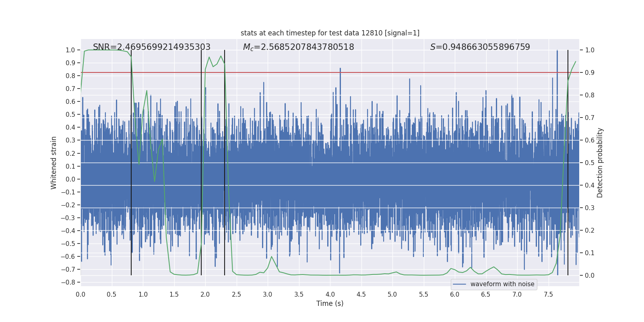This screenshot has width=644, height=322.
Task: Click the SNR value annotation text
Action: coord(151,47)
